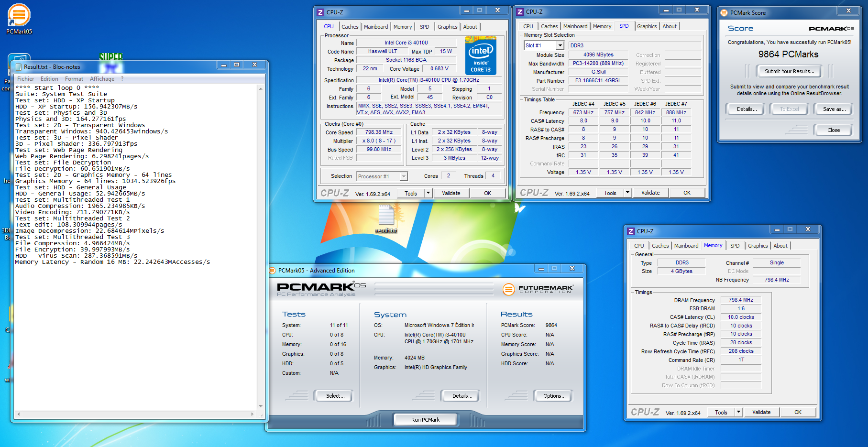Image resolution: width=868 pixels, height=447 pixels.
Task: Click the PCMark Score value 9864 under Results
Action: [x=551, y=325]
